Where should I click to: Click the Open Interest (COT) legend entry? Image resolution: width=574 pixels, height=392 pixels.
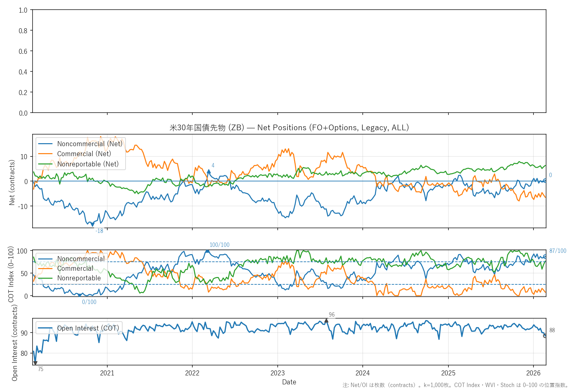[x=88, y=328]
